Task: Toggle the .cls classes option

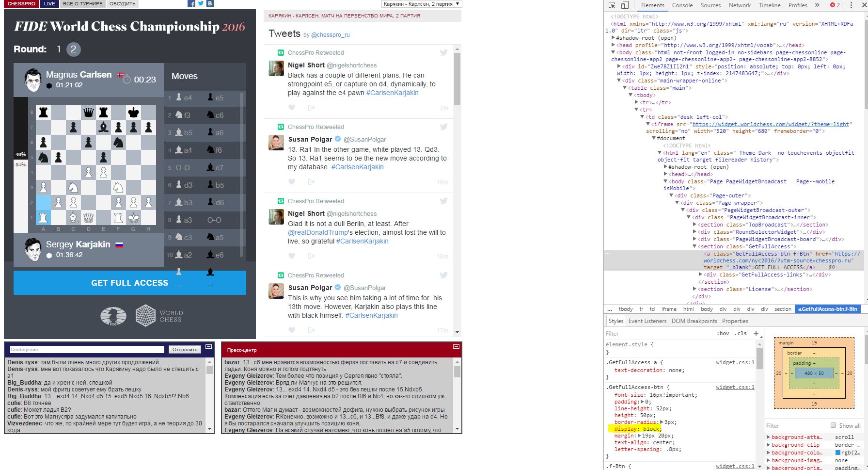Action: pos(740,333)
